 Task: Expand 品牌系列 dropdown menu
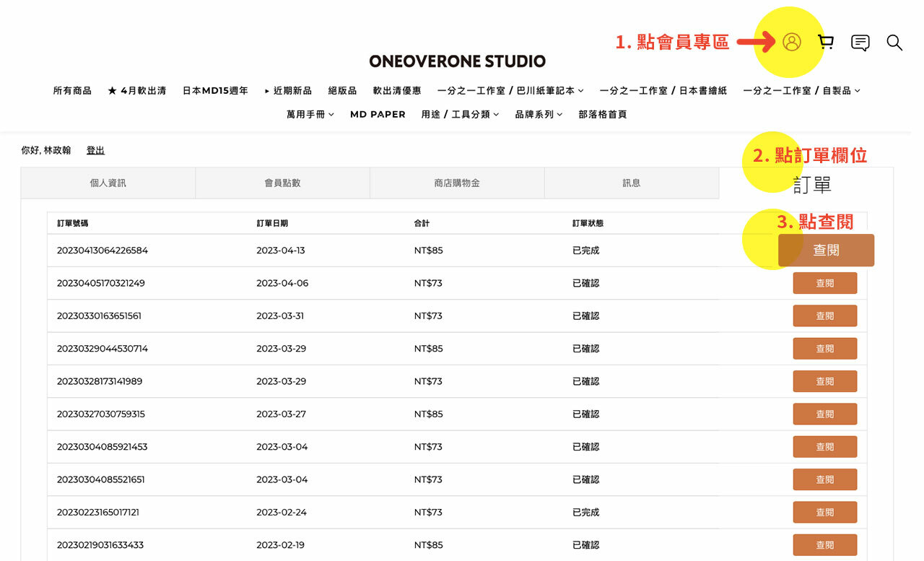tap(539, 115)
